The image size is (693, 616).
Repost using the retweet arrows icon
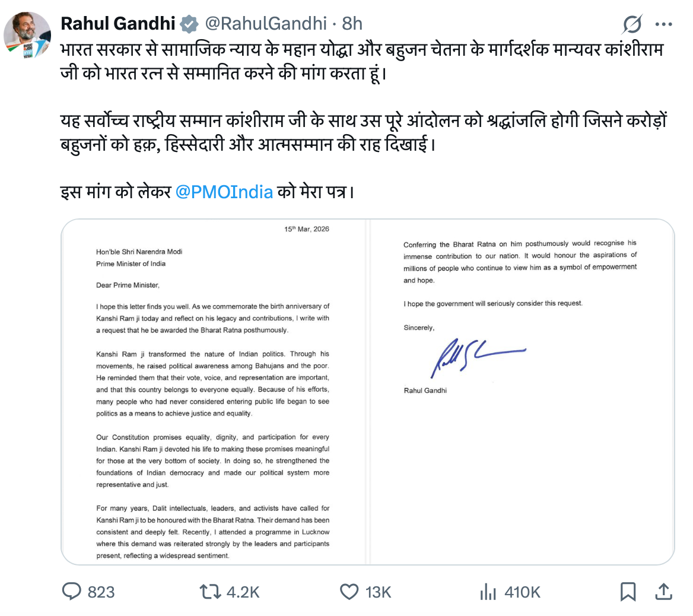pyautogui.click(x=209, y=592)
